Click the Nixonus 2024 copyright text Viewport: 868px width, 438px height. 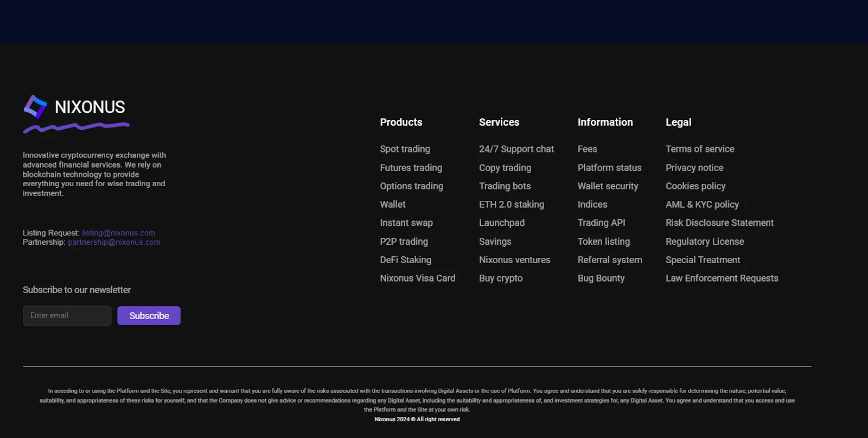click(417, 420)
